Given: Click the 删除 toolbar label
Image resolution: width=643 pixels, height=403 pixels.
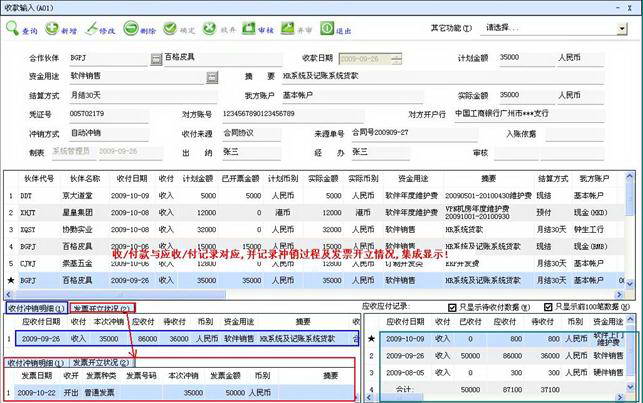Looking at the screenshot, I should click(148, 31).
